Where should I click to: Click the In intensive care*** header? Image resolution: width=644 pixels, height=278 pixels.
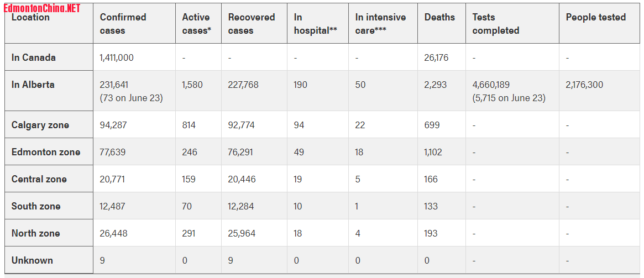click(x=380, y=24)
